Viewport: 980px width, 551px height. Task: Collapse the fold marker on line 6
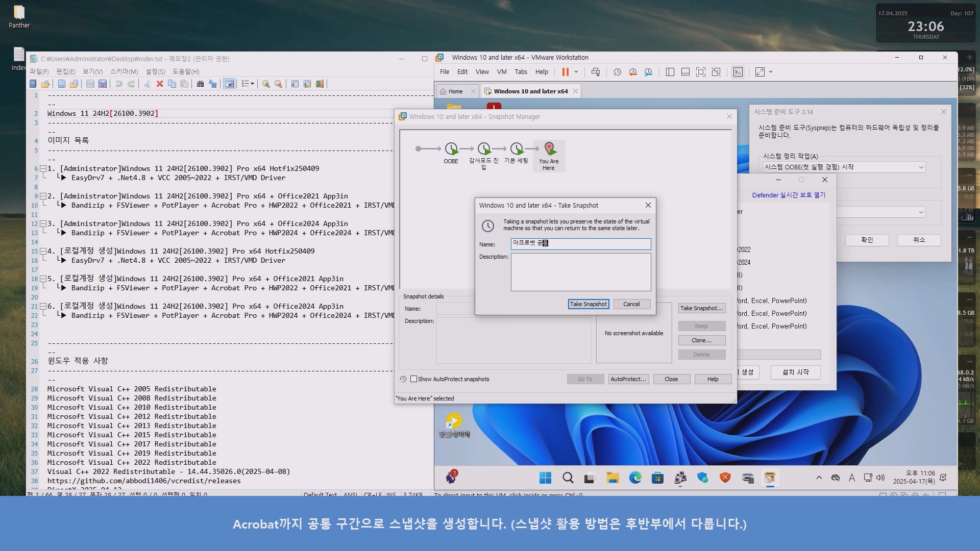(43, 168)
